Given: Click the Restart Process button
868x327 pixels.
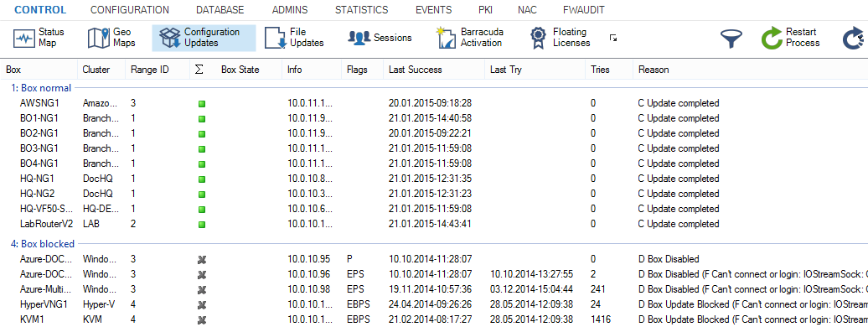Looking at the screenshot, I should [x=791, y=38].
